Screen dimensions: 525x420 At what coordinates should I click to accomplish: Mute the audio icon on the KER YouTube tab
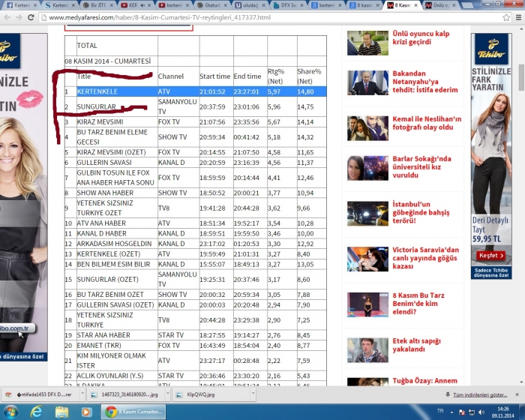[142, 5]
